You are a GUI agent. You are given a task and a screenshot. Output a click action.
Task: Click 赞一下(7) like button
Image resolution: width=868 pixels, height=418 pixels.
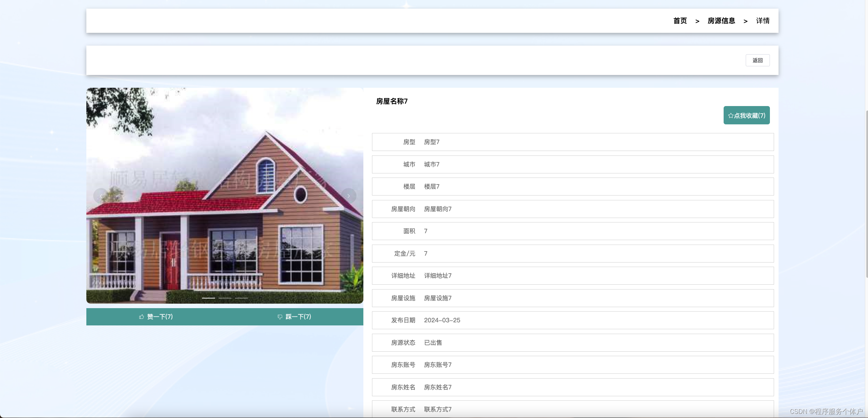click(160, 317)
